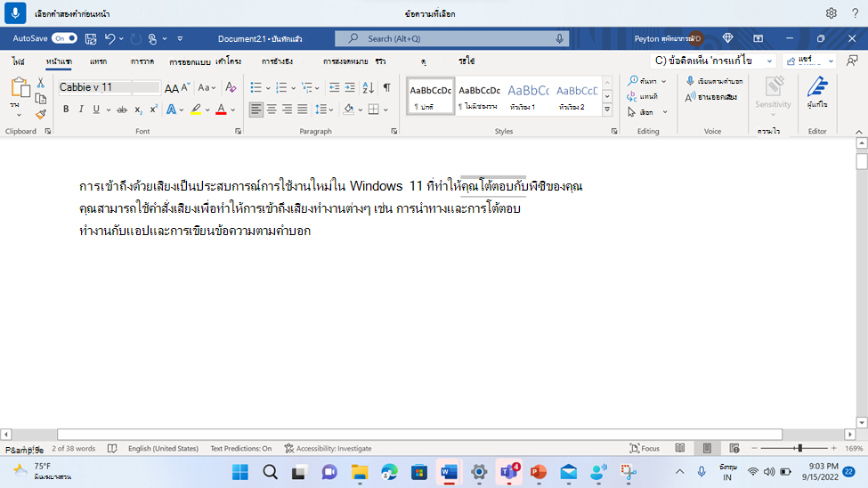This screenshot has height=488, width=868.
Task: Switch to the Draw ribbon tab
Action: [142, 61]
